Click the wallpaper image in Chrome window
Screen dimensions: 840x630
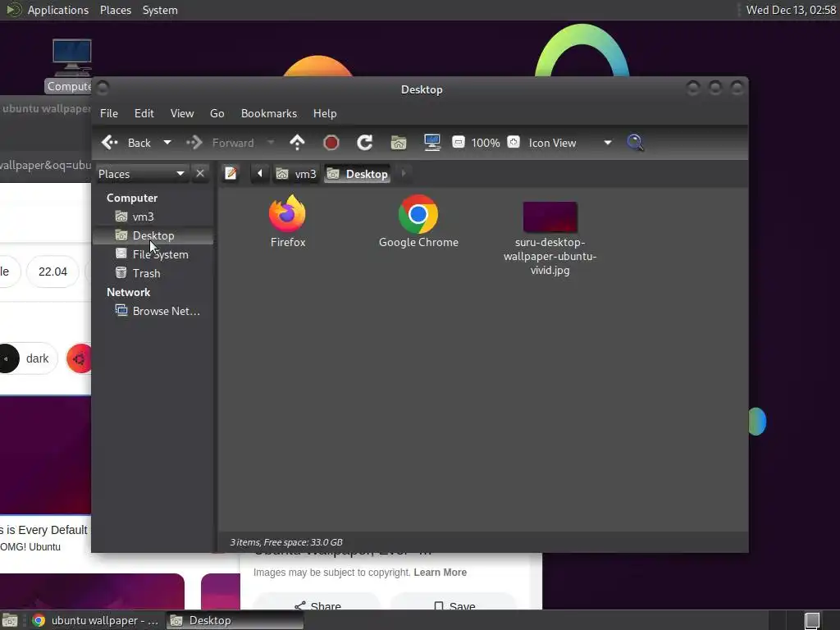[46, 455]
